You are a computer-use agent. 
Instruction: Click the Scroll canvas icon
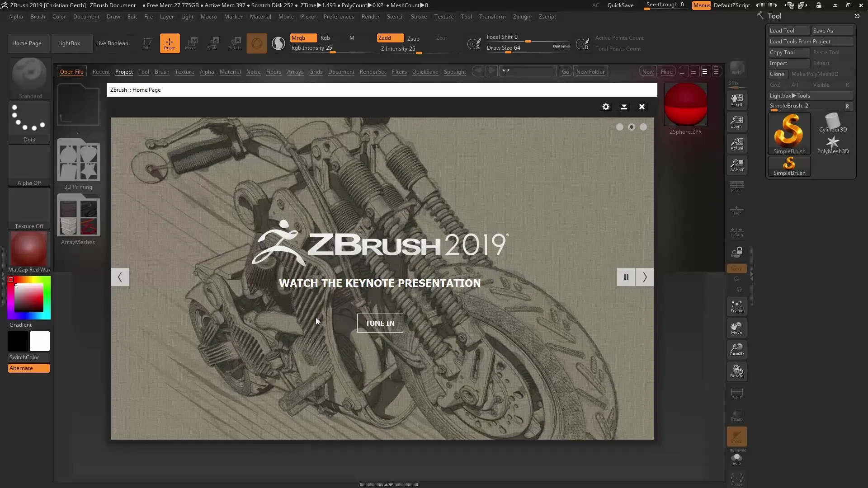[x=736, y=100]
